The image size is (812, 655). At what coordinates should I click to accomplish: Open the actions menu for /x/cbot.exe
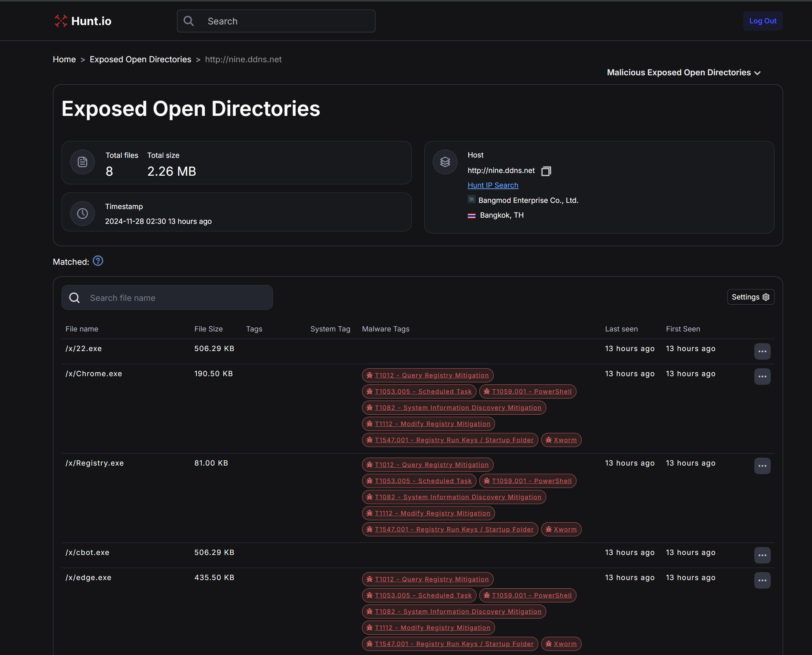(762, 555)
